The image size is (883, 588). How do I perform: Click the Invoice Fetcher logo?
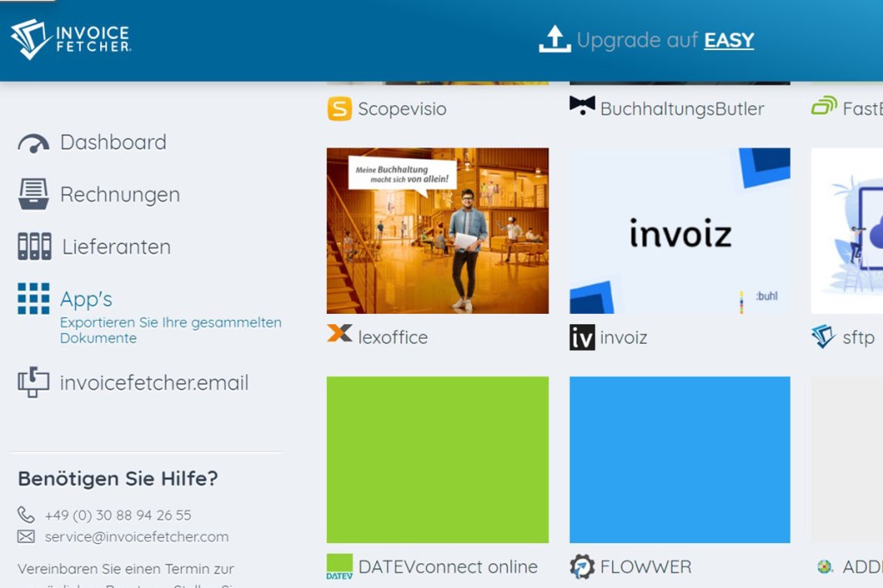pos(71,39)
